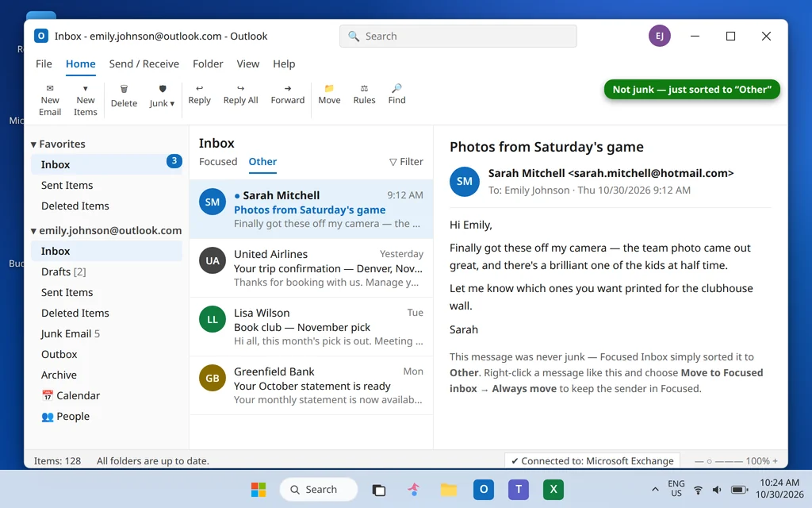Open the Filter dropdown
Viewport: 812px width, 508px height.
[406, 162]
